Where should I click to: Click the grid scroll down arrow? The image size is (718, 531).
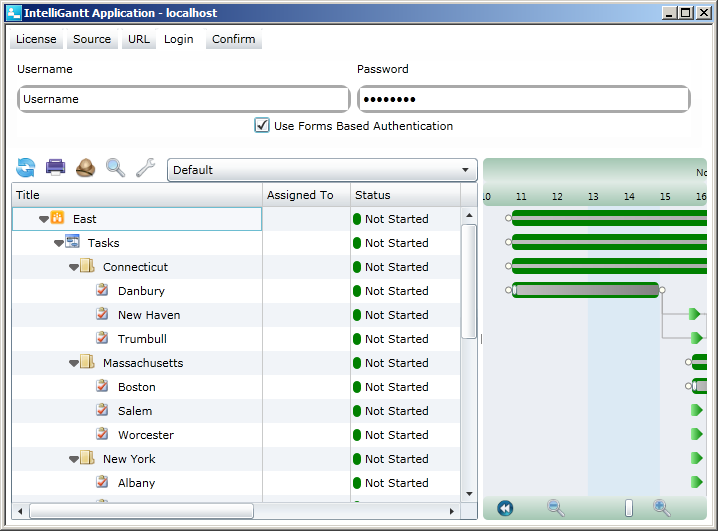pyautogui.click(x=469, y=494)
